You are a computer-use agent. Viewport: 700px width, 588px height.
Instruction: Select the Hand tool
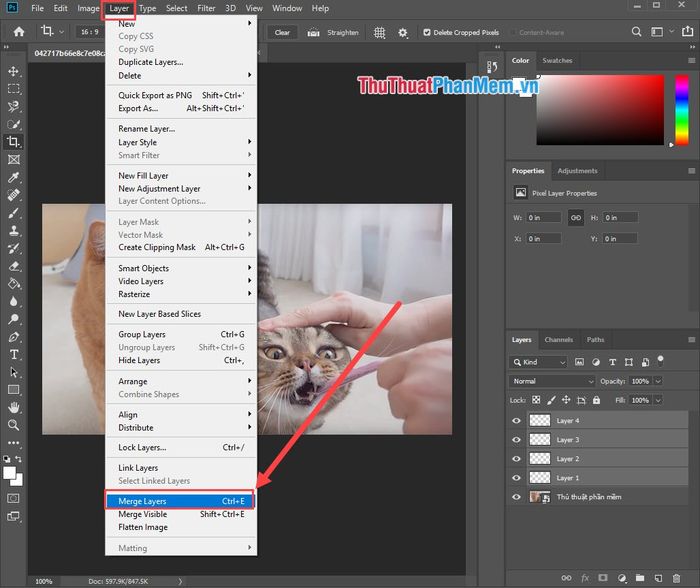click(x=13, y=407)
